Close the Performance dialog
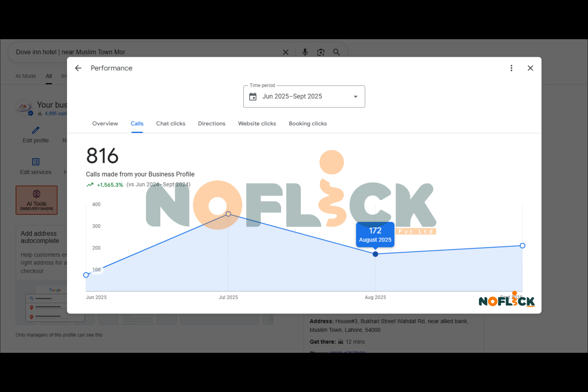The width and height of the screenshot is (588, 392). point(530,68)
